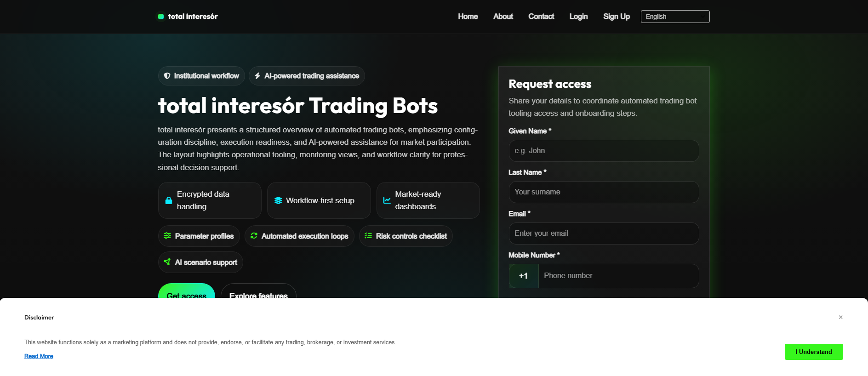Select Contact in the top navigation

(x=541, y=17)
